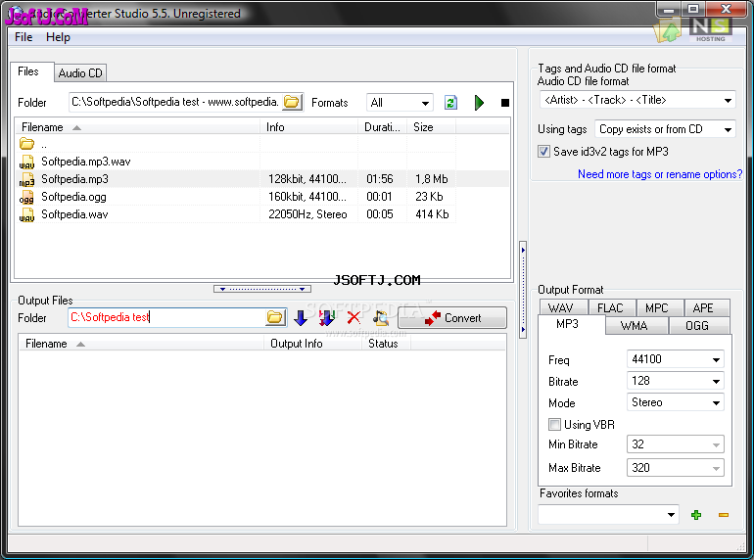Open the File menu
This screenshot has height=560, width=754.
pos(24,37)
